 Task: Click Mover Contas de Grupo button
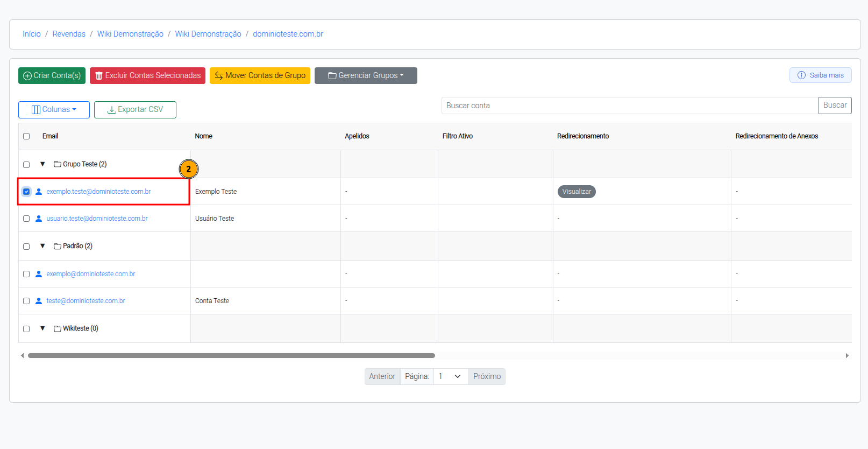[x=260, y=75]
